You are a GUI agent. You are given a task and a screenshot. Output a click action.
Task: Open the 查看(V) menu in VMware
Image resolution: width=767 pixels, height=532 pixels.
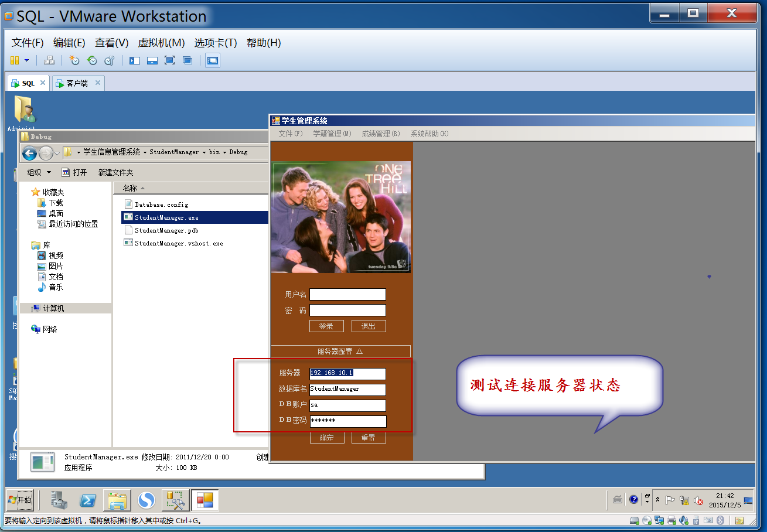coord(112,43)
